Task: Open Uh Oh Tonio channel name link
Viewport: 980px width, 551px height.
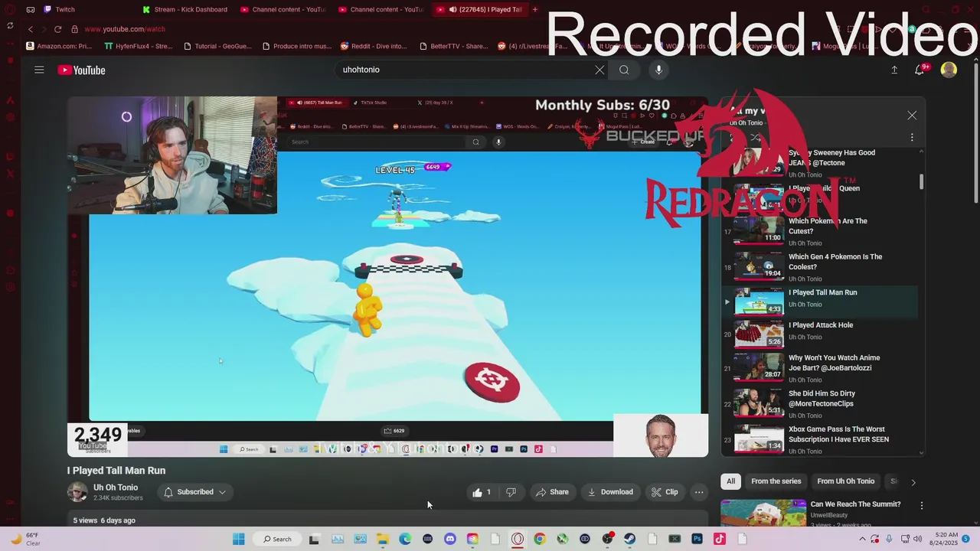Action: pos(116,487)
